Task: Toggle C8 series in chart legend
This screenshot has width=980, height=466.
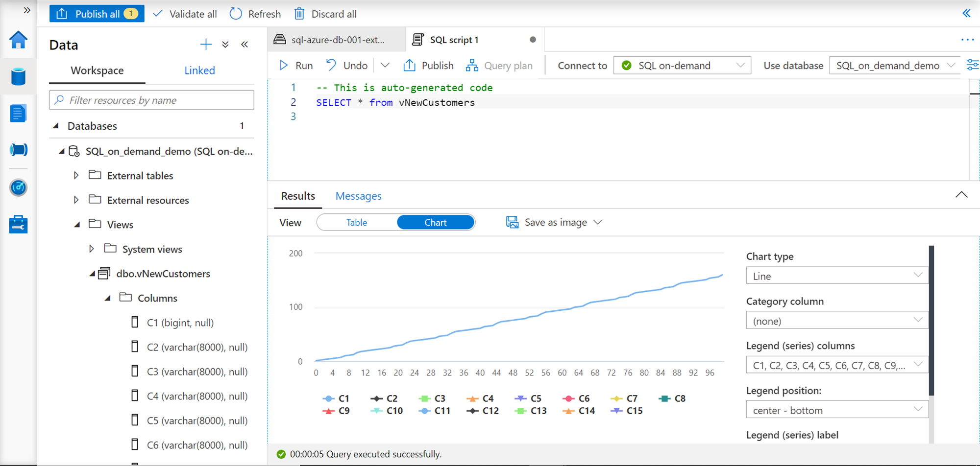Action: coord(673,398)
